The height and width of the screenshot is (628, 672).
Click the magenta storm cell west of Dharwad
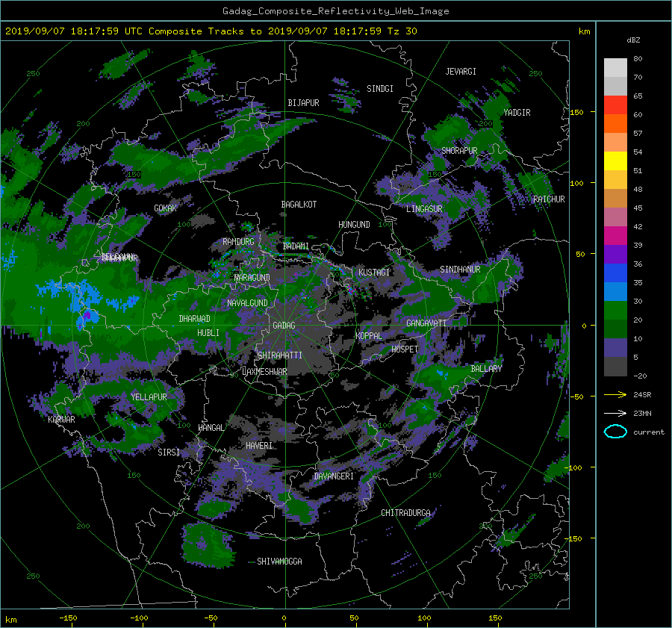pos(87,316)
